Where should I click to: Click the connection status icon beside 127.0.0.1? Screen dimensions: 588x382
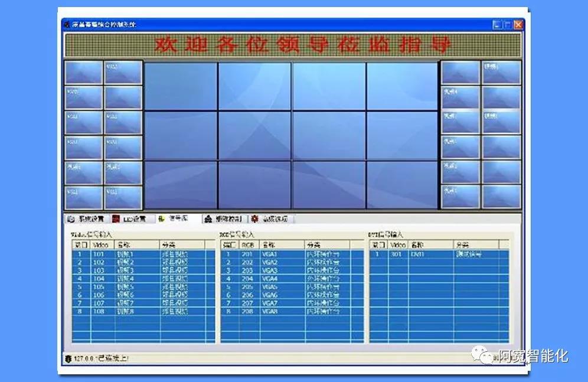click(x=68, y=358)
